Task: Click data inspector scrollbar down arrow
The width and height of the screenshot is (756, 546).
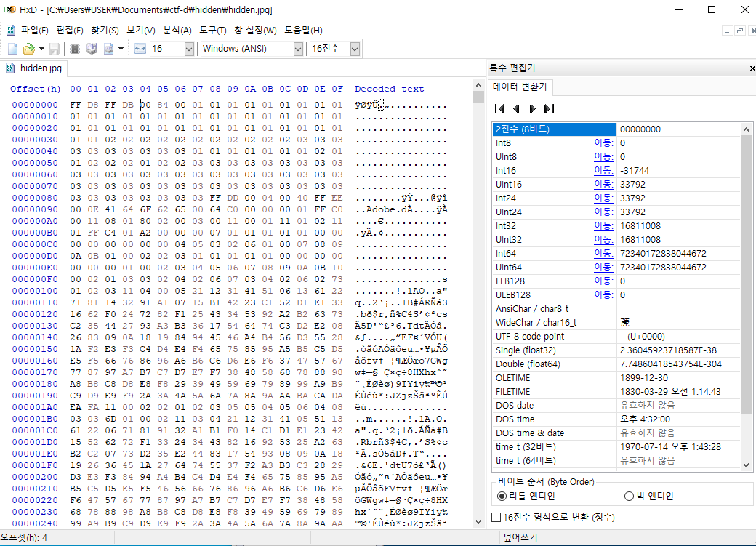Action: tap(746, 465)
